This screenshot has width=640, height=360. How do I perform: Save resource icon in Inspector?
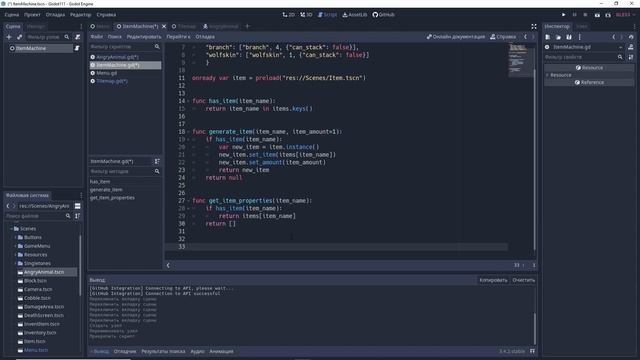569,37
